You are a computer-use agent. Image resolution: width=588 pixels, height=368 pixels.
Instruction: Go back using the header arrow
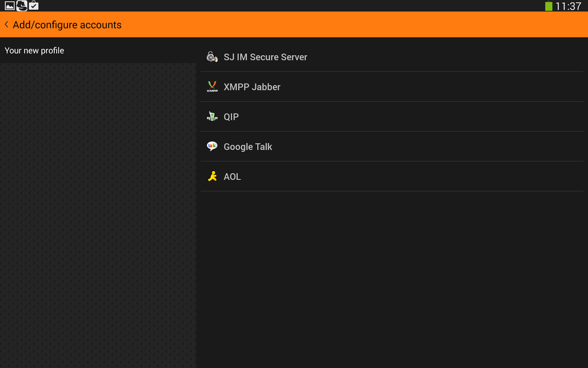pyautogui.click(x=7, y=25)
